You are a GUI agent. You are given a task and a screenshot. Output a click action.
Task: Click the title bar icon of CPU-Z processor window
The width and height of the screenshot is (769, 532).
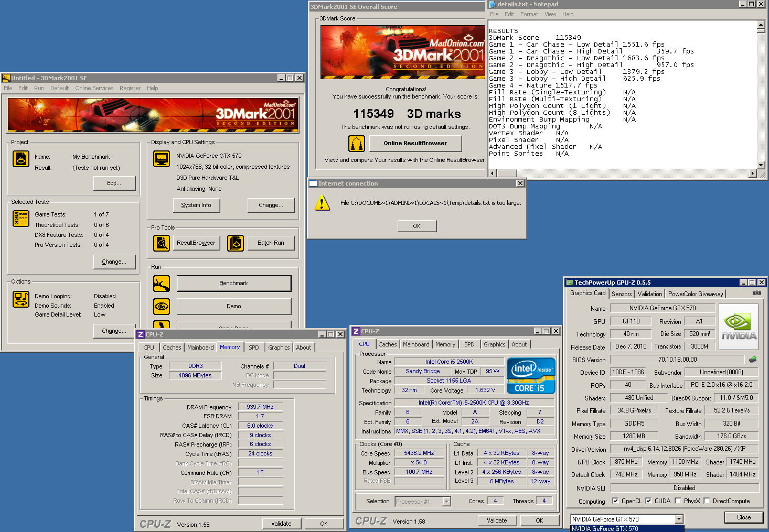(356, 331)
